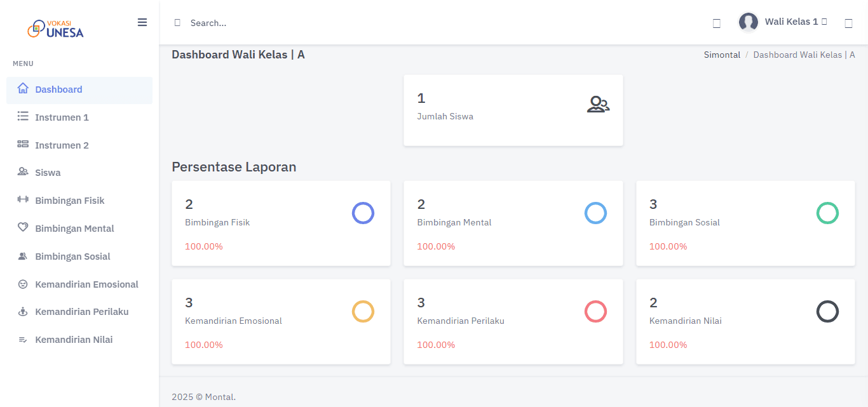Click the Persentase Laporan heading
868x407 pixels.
click(234, 167)
